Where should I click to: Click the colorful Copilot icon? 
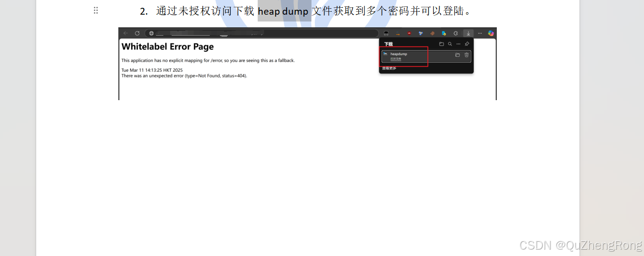491,33
